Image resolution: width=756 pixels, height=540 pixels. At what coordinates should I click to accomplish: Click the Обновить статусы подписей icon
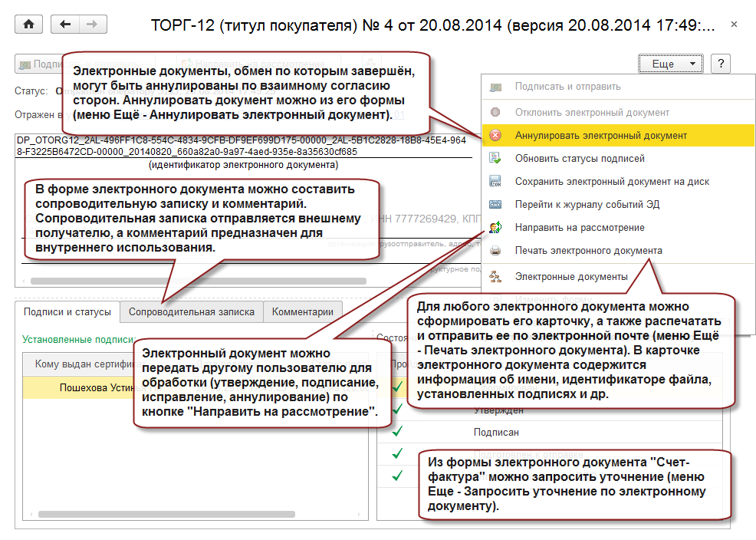click(x=495, y=158)
